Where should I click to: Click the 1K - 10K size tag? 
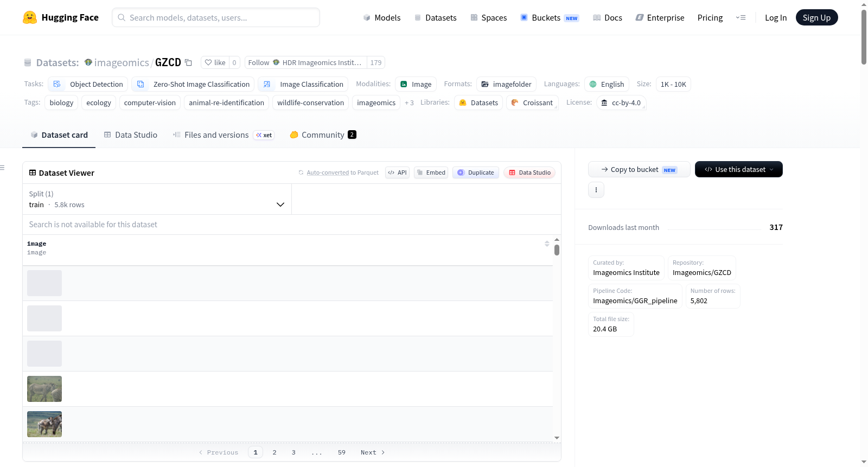673,84
